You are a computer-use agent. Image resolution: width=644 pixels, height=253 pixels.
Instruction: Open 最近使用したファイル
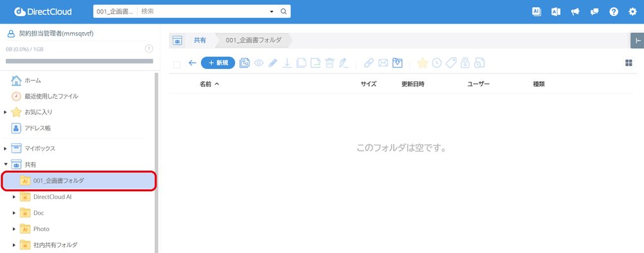(x=52, y=96)
